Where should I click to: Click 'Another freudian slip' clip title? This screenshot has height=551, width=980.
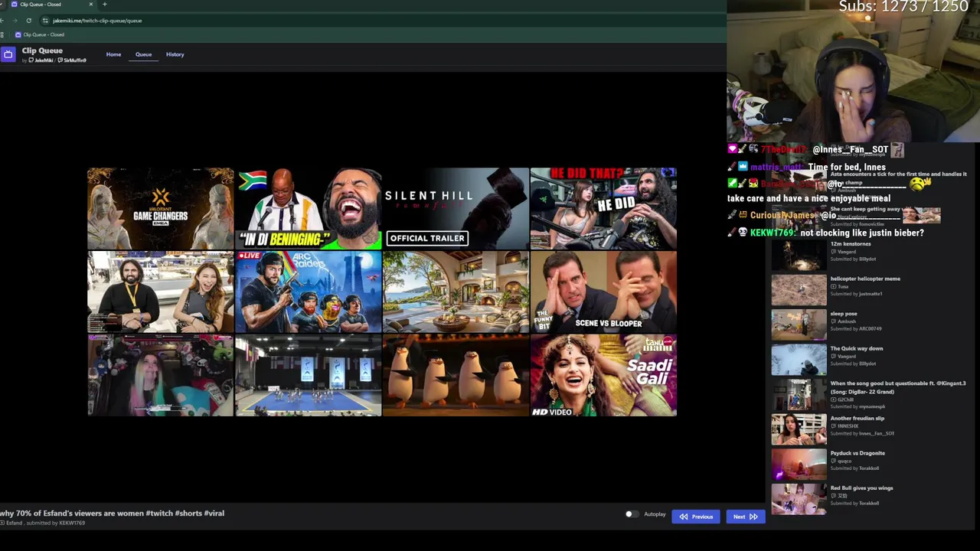click(x=857, y=419)
